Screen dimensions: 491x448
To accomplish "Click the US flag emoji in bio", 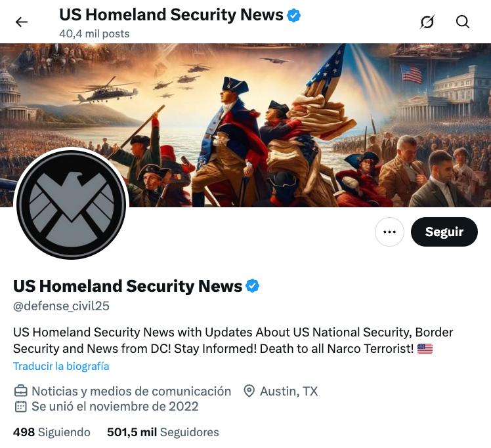I will tap(425, 349).
